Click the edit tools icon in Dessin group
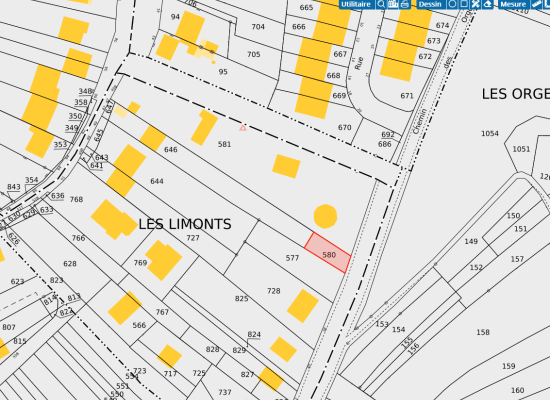The width and height of the screenshot is (550, 400). tap(475, 4)
